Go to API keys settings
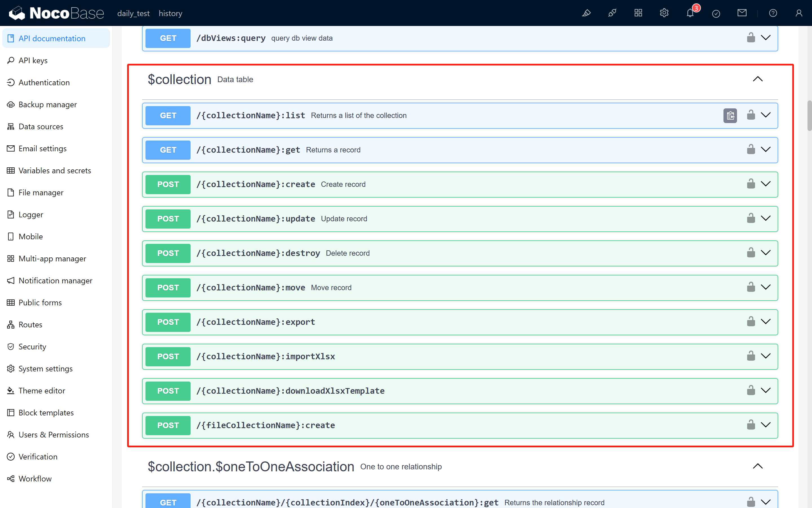This screenshot has width=812, height=508. pyautogui.click(x=56, y=60)
